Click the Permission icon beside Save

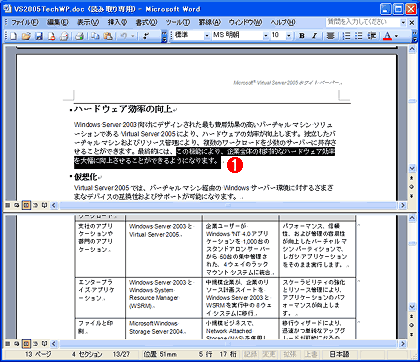51,36
